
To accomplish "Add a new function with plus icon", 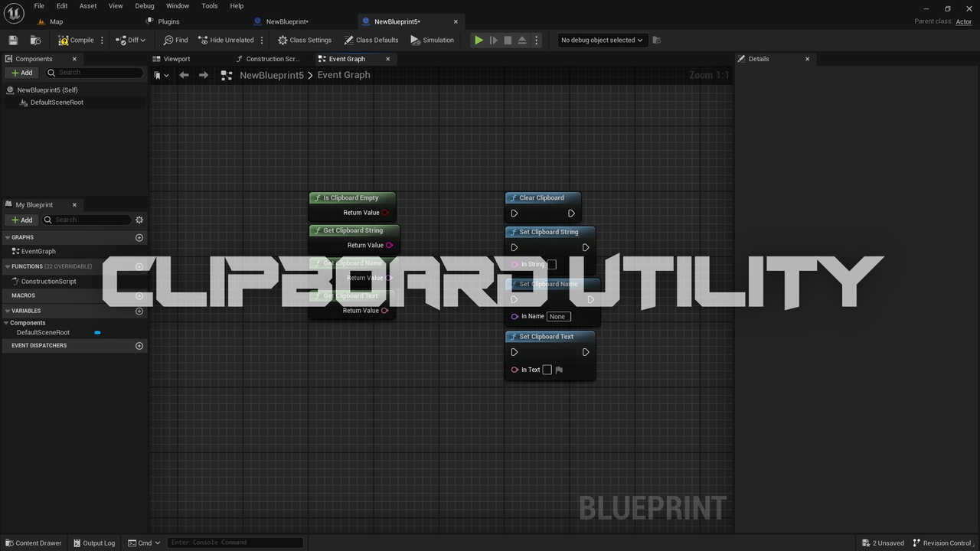I will pyautogui.click(x=139, y=266).
